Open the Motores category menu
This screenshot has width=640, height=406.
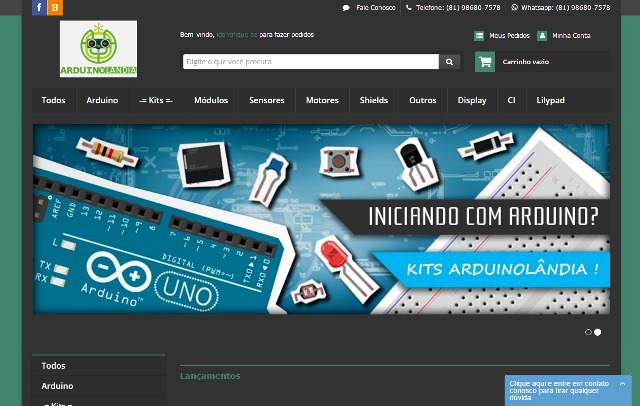[322, 100]
